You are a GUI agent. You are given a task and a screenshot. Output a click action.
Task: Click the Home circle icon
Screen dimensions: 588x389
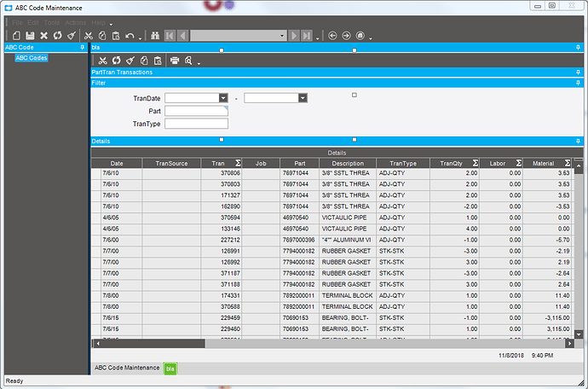360,36
